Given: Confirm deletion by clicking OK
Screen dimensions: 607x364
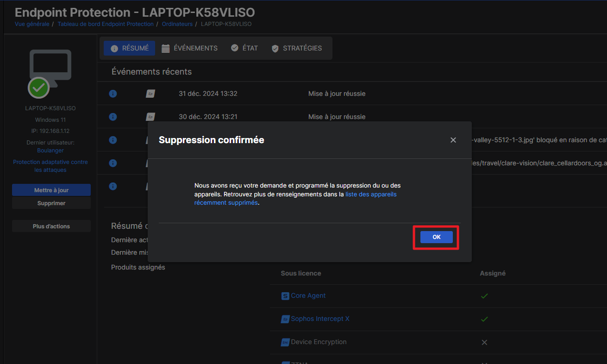Looking at the screenshot, I should point(436,237).
